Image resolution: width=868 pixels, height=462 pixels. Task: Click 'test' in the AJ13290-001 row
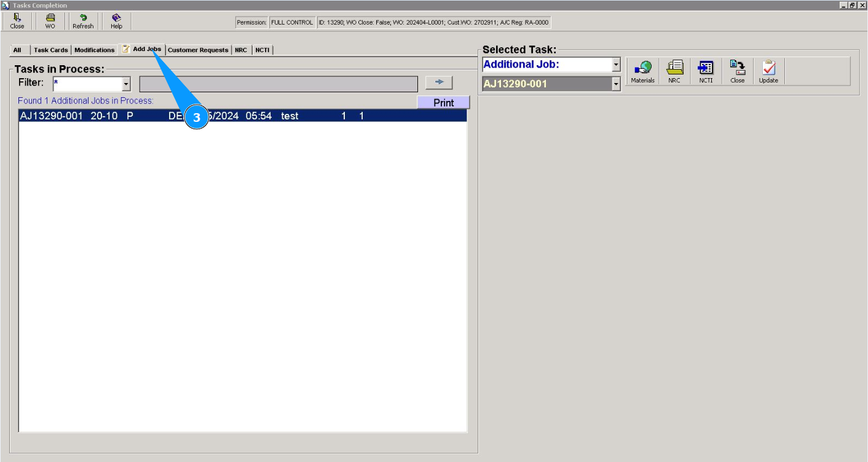290,116
